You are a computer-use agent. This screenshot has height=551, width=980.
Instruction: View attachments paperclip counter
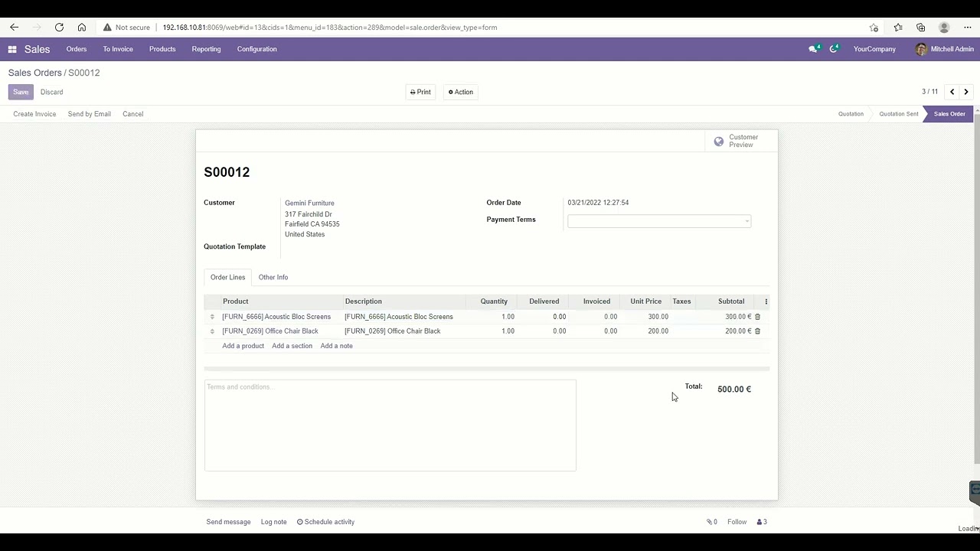(x=712, y=522)
